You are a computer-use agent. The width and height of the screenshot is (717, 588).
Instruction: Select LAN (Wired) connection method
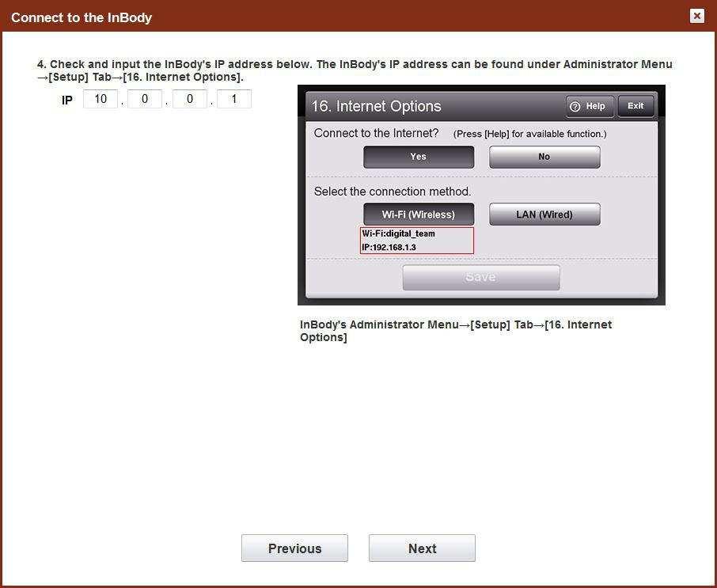544,214
